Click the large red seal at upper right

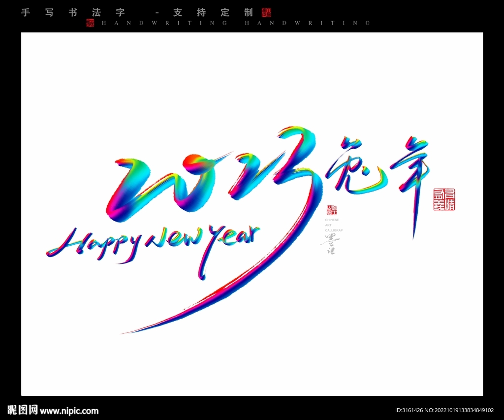coord(444,199)
